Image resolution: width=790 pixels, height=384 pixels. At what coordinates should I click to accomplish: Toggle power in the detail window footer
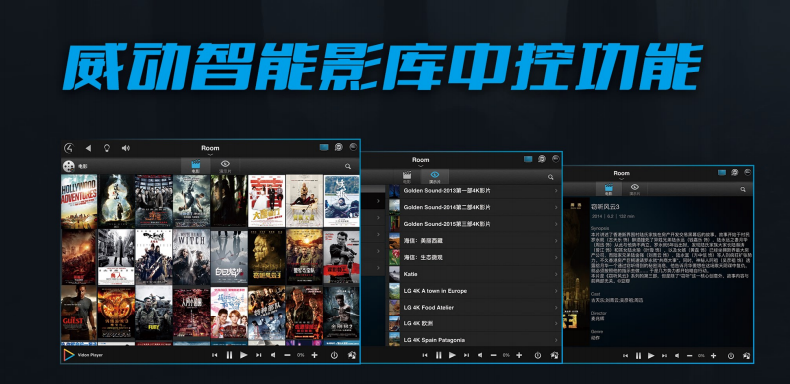click(x=731, y=355)
